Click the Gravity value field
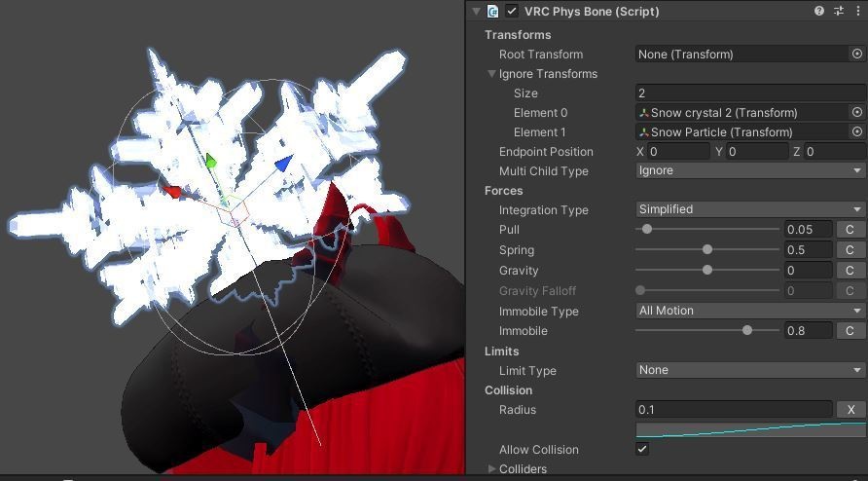This screenshot has height=481, width=868. click(x=809, y=271)
